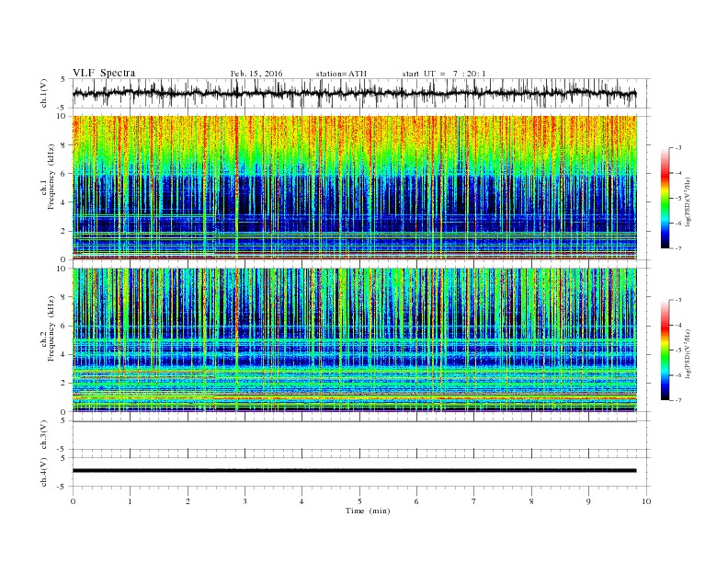Screen dimensions: 728x563
Task: Click the '0' tick on the time axis
Action: 73,501
